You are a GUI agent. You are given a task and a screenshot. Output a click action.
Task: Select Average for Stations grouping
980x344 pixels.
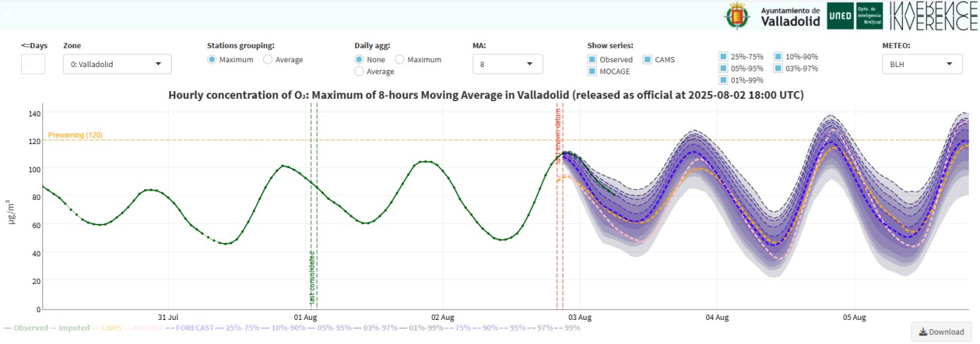click(268, 60)
